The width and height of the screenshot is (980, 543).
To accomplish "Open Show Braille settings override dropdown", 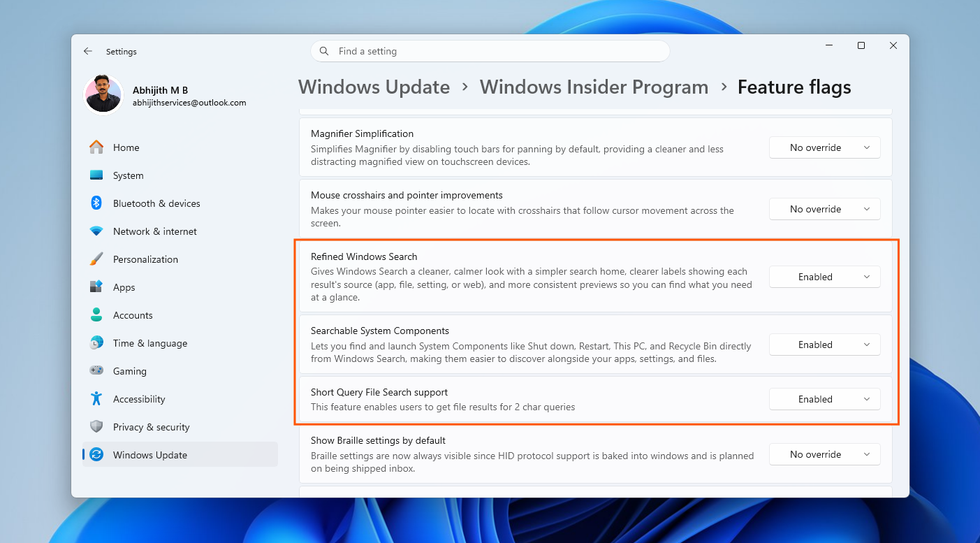I will tap(825, 454).
